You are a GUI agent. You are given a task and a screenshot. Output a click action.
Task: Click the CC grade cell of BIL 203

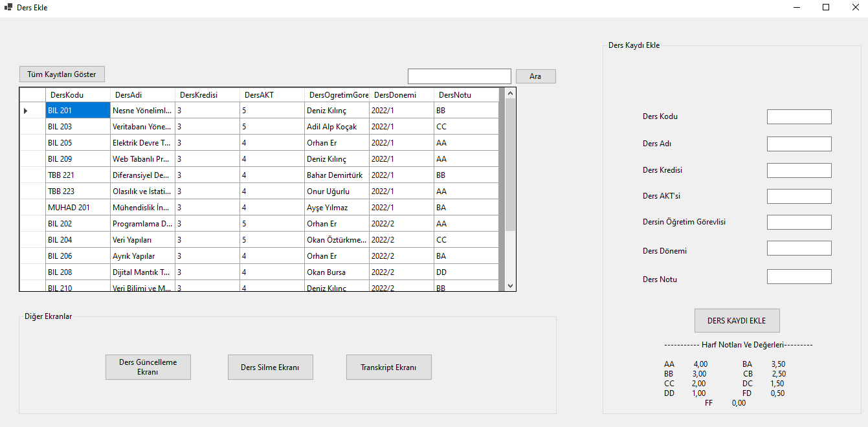point(467,127)
